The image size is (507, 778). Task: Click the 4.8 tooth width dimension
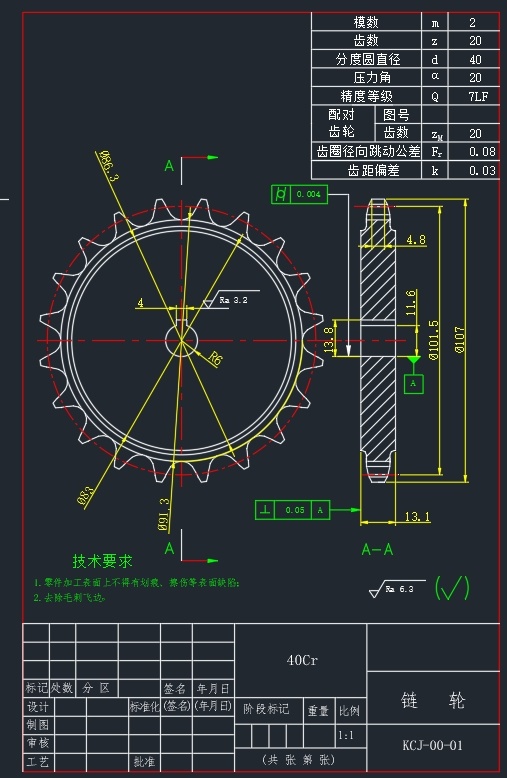(x=416, y=240)
